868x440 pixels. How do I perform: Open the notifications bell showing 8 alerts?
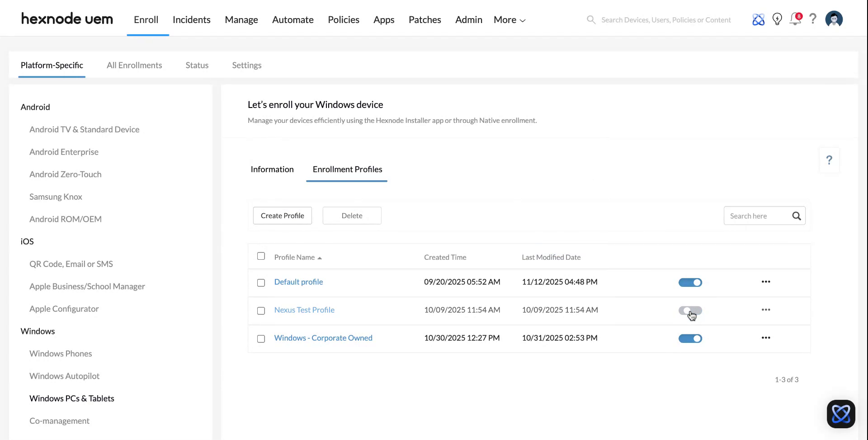pyautogui.click(x=795, y=19)
